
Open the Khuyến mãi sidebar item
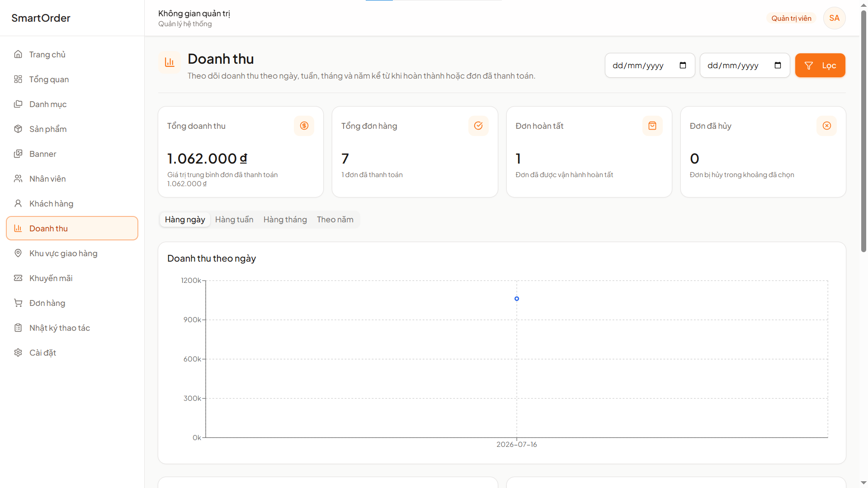pyautogui.click(x=72, y=278)
